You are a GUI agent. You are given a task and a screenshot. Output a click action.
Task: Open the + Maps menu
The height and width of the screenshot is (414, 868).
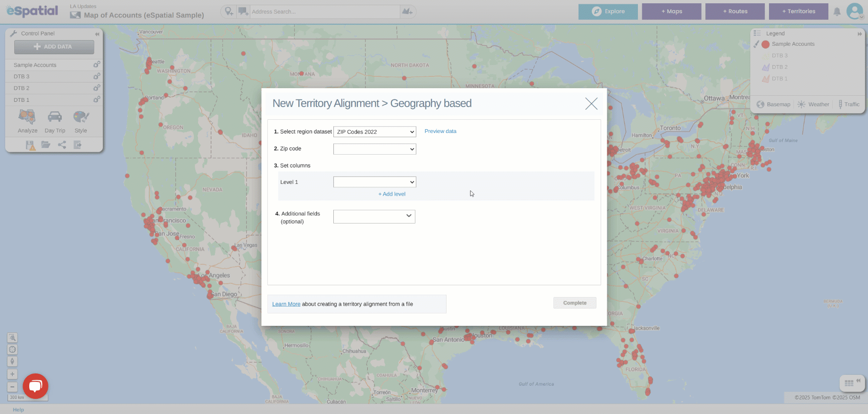pyautogui.click(x=672, y=11)
